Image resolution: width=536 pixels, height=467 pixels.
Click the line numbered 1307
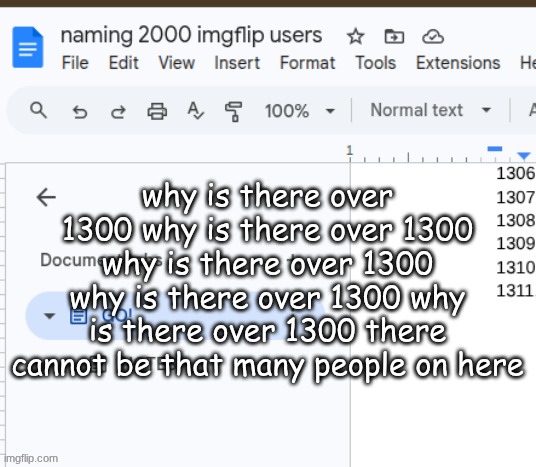coord(515,197)
